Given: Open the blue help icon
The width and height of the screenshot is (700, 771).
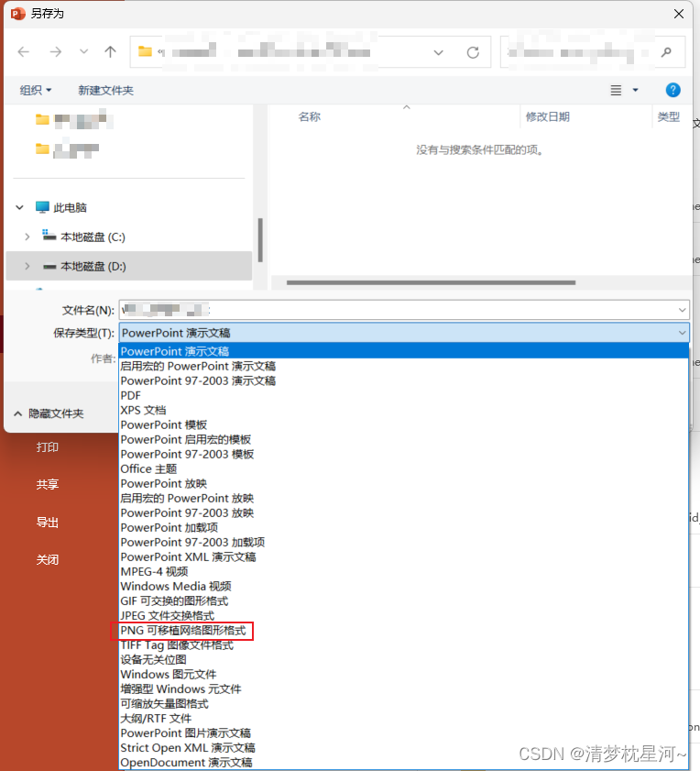Looking at the screenshot, I should (673, 90).
